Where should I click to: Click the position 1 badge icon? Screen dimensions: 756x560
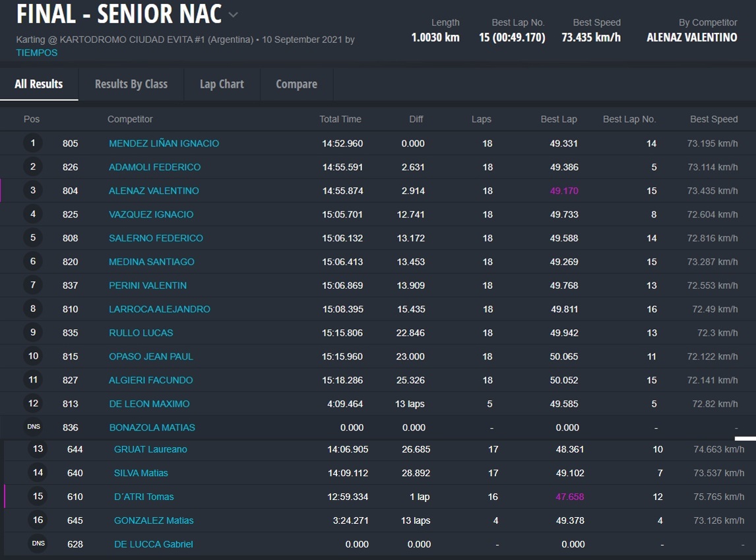point(33,143)
